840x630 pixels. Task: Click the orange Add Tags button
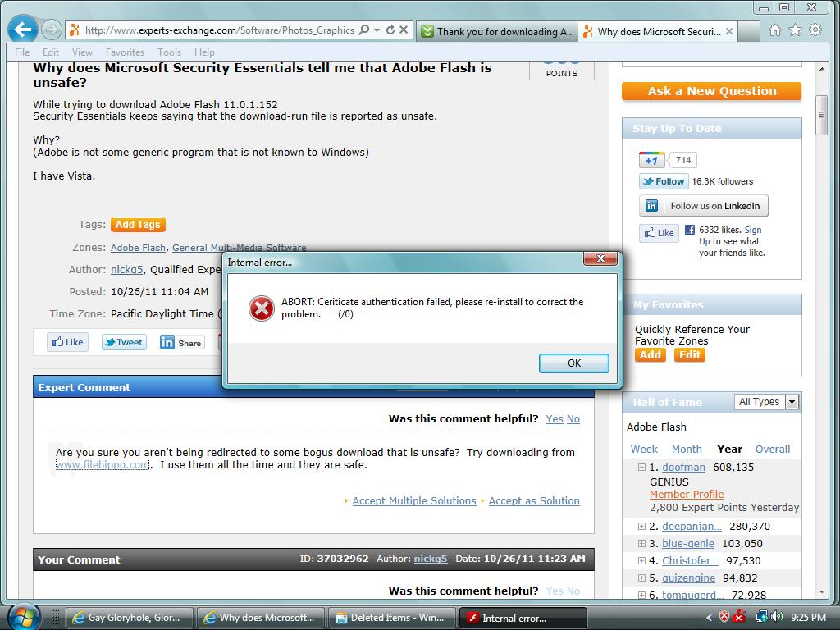[138, 225]
